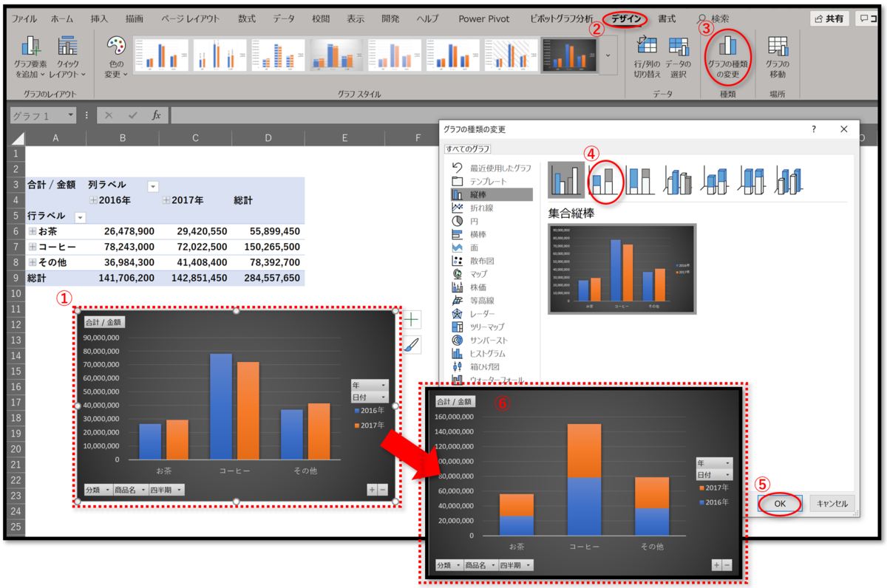Click the グラフの種類の変更 ribbon button
This screenshot has height=588, width=887.
pos(728,58)
